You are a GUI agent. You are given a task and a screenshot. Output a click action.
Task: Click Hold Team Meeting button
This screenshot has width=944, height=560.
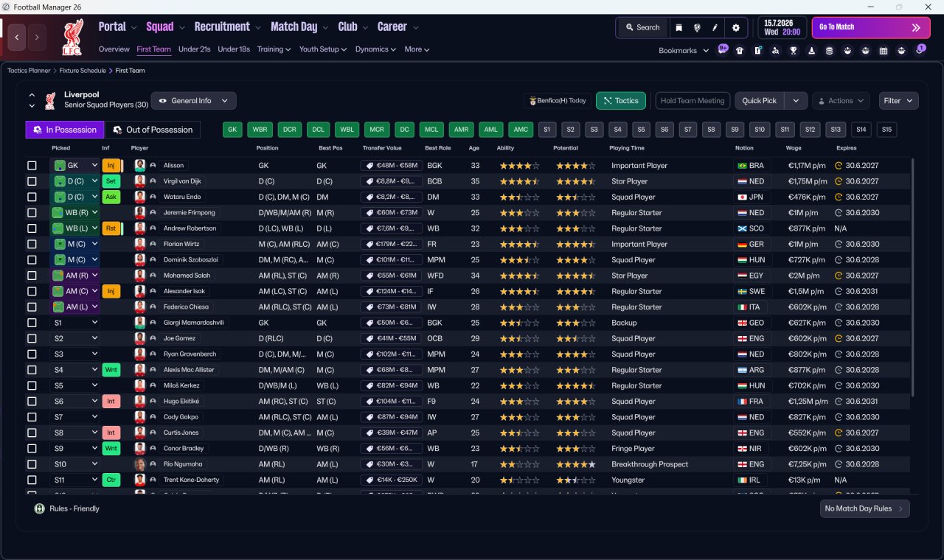click(693, 101)
